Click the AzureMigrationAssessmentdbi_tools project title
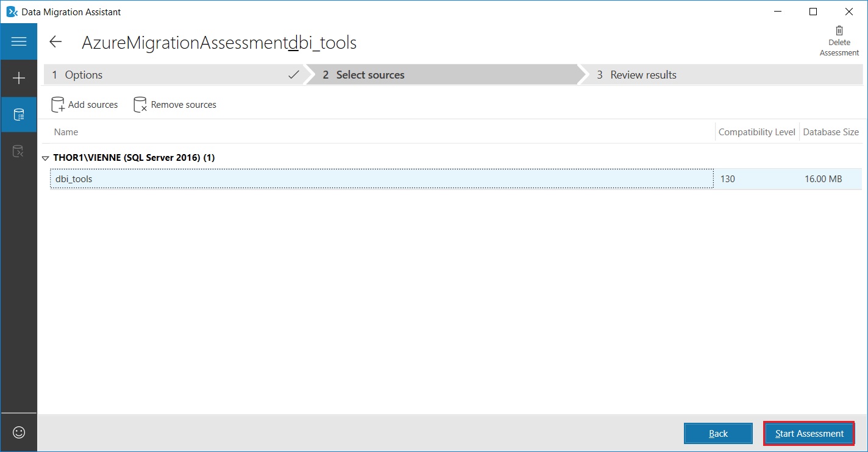Screen dimensions: 868x452 click(219, 43)
